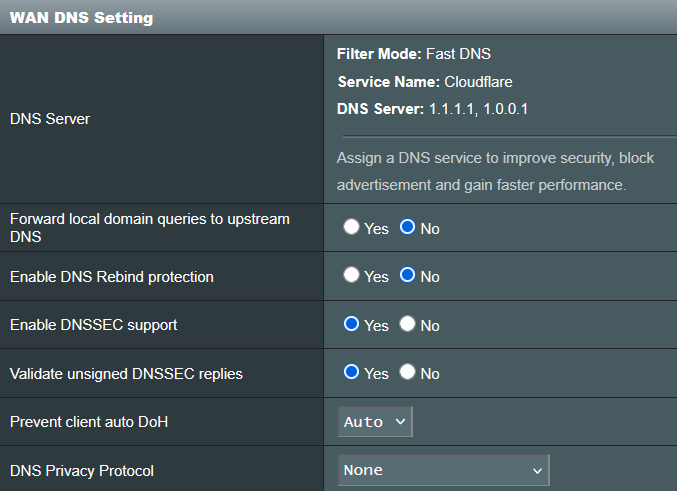This screenshot has height=491, width=677.
Task: Click the Service Name Cloudflare text
Action: pyautogui.click(x=424, y=81)
